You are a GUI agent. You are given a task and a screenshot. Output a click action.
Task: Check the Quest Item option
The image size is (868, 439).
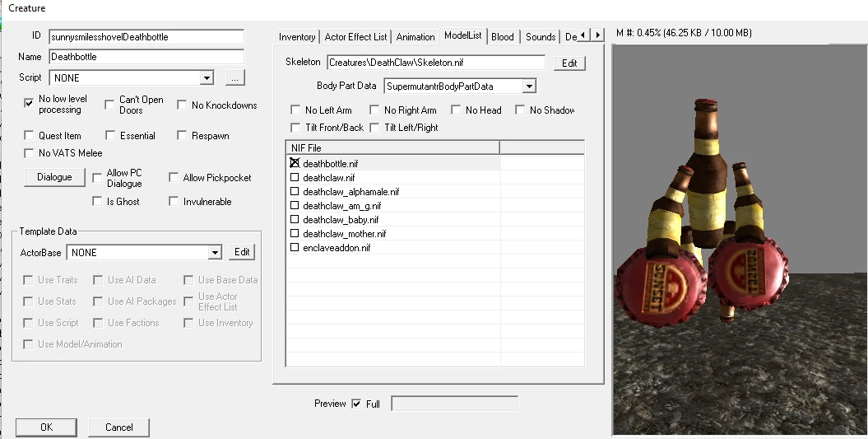(x=29, y=135)
